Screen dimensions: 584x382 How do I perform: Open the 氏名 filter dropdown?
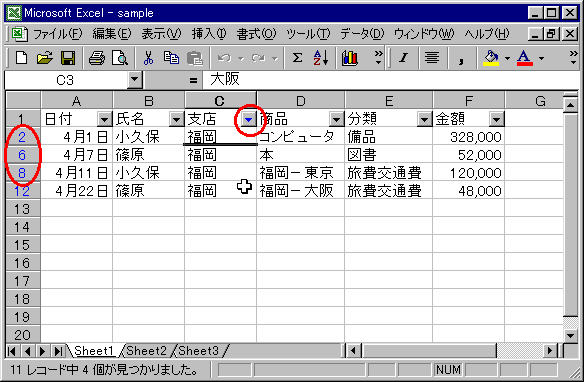[x=176, y=120]
